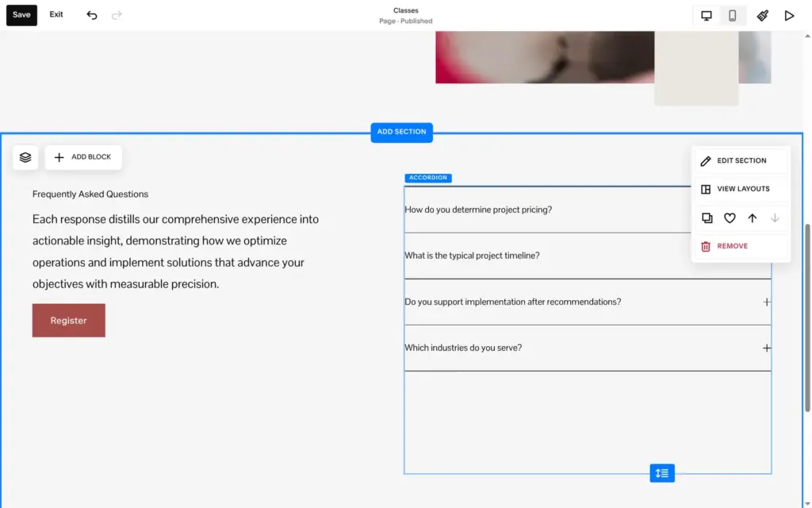Viewport: 812px width, 508px height.
Task: Select Edit Section menu option
Action: click(x=741, y=160)
